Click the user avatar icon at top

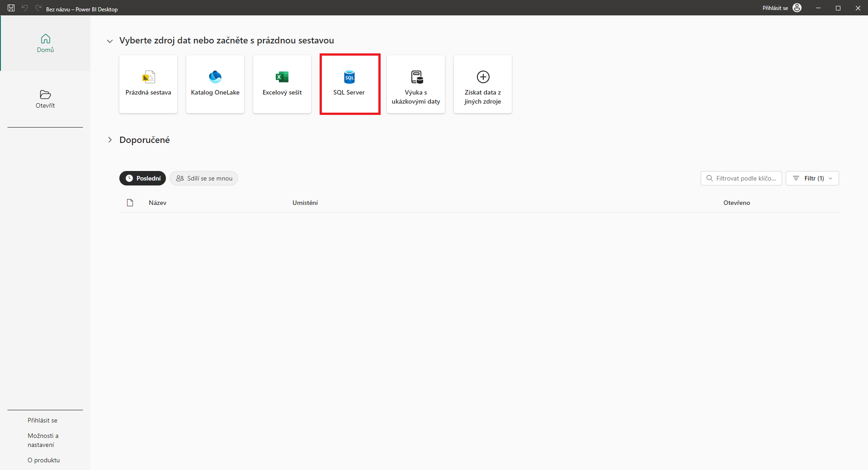[797, 8]
